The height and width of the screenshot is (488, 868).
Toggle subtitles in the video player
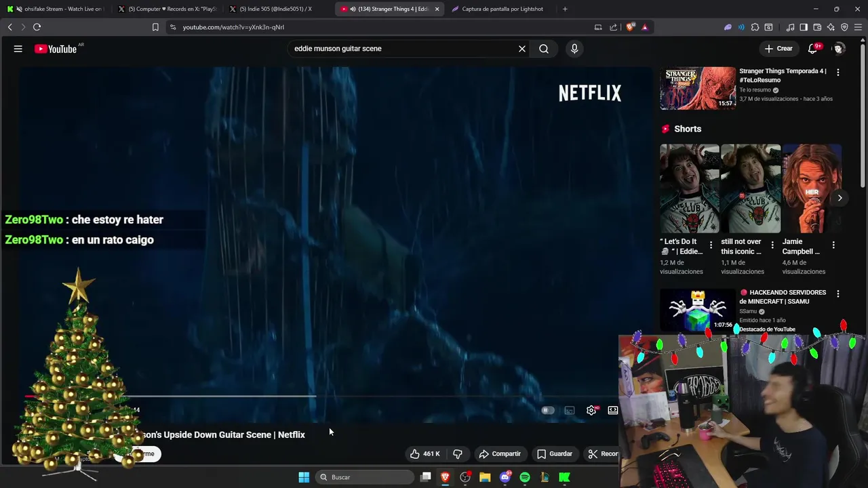point(570,410)
